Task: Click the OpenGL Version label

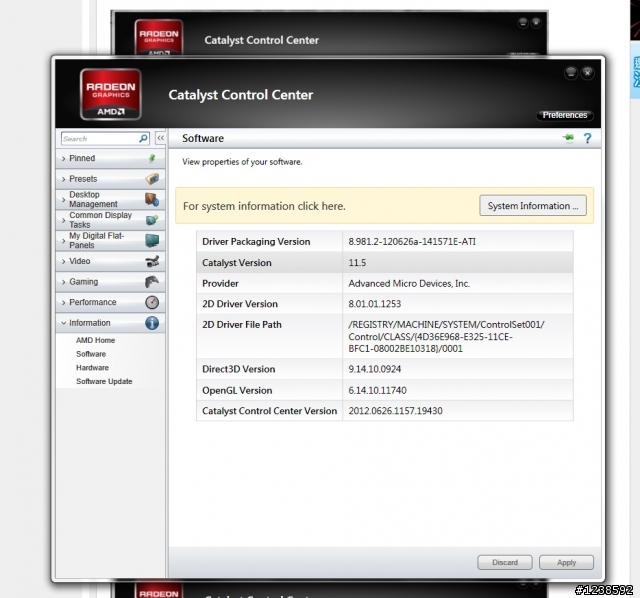Action: point(237,390)
